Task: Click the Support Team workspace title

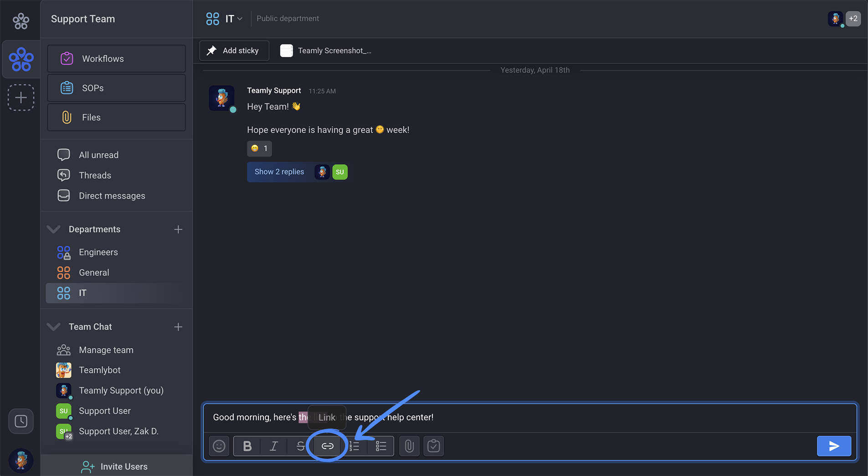Action: [83, 19]
